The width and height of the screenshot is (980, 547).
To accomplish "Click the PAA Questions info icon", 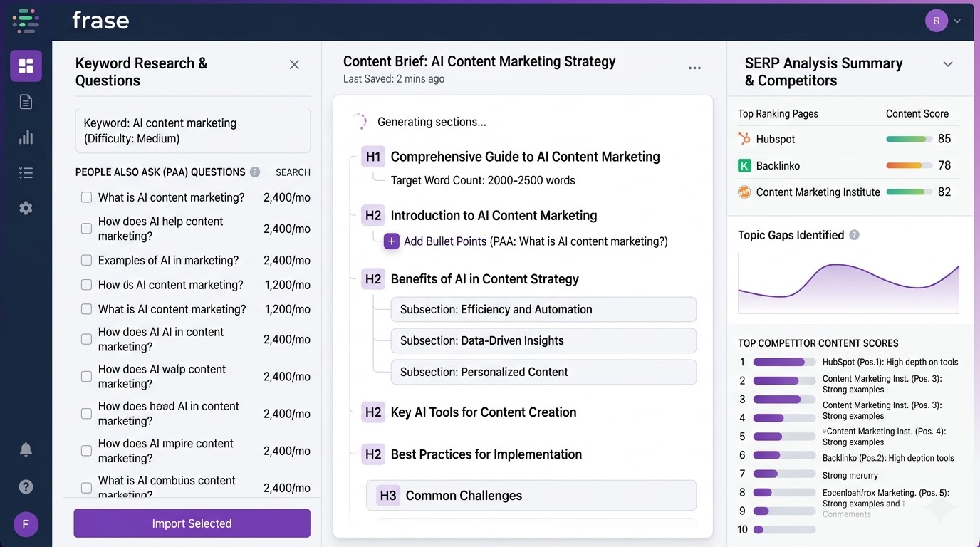I will [x=255, y=172].
